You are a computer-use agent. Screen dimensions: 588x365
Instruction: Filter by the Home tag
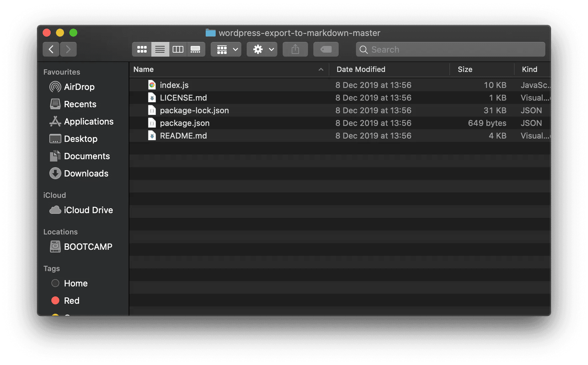(76, 283)
